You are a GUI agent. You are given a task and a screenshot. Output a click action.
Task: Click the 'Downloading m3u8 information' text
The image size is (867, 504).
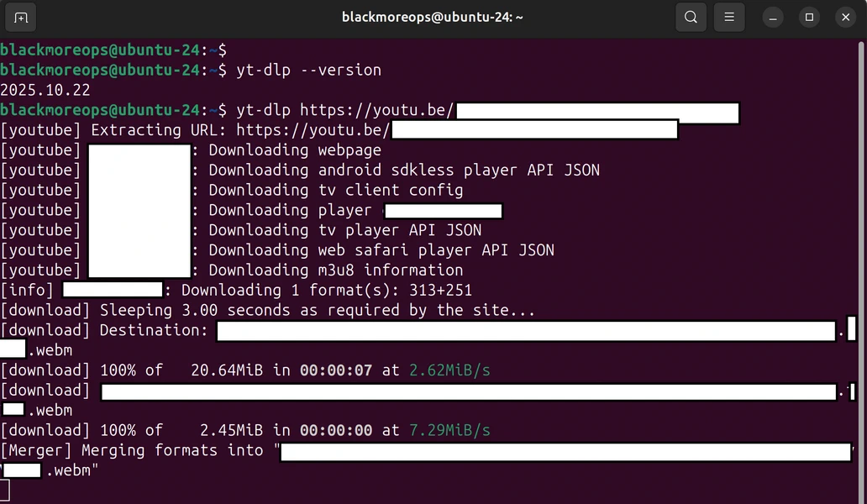click(335, 270)
